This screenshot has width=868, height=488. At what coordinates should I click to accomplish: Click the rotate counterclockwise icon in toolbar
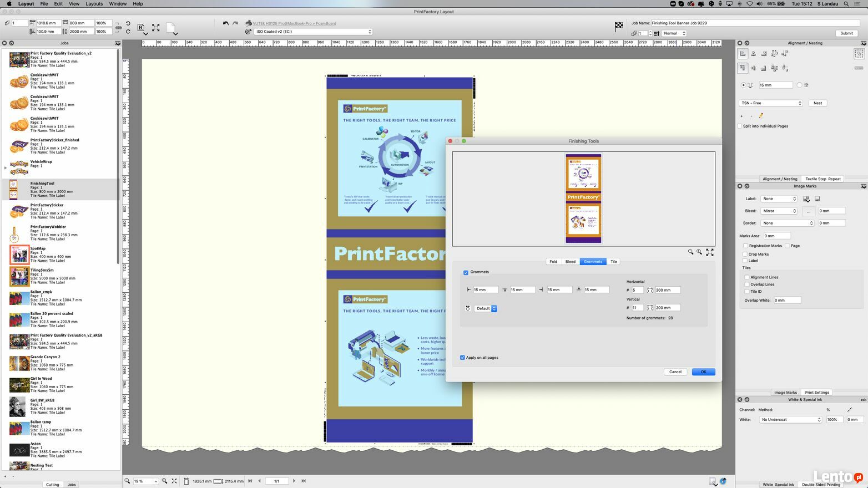pos(128,23)
